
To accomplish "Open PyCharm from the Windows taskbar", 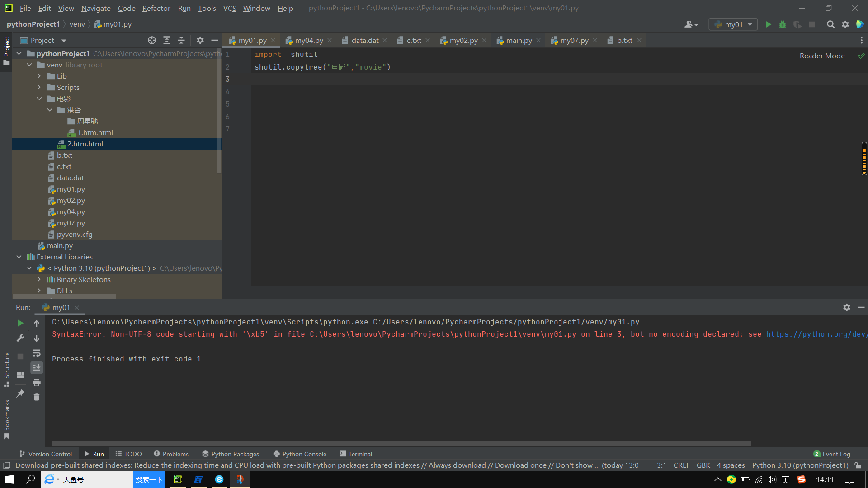I will pyautogui.click(x=178, y=479).
